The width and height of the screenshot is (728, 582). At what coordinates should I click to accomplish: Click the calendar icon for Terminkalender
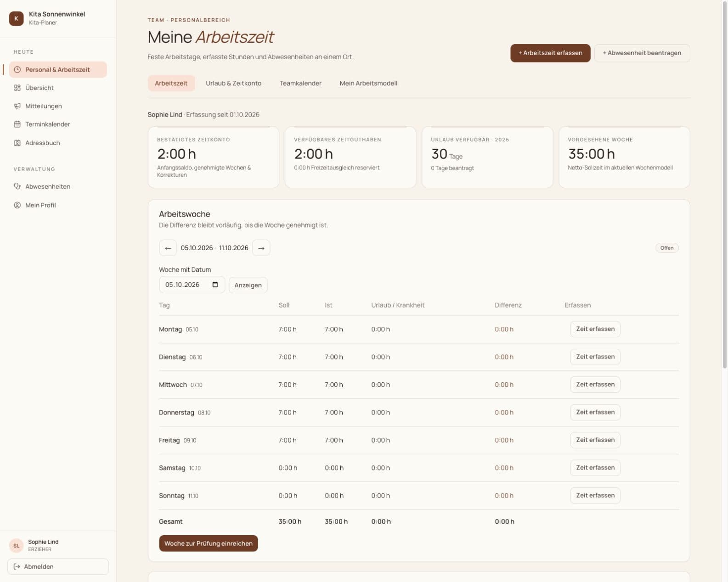[17, 124]
